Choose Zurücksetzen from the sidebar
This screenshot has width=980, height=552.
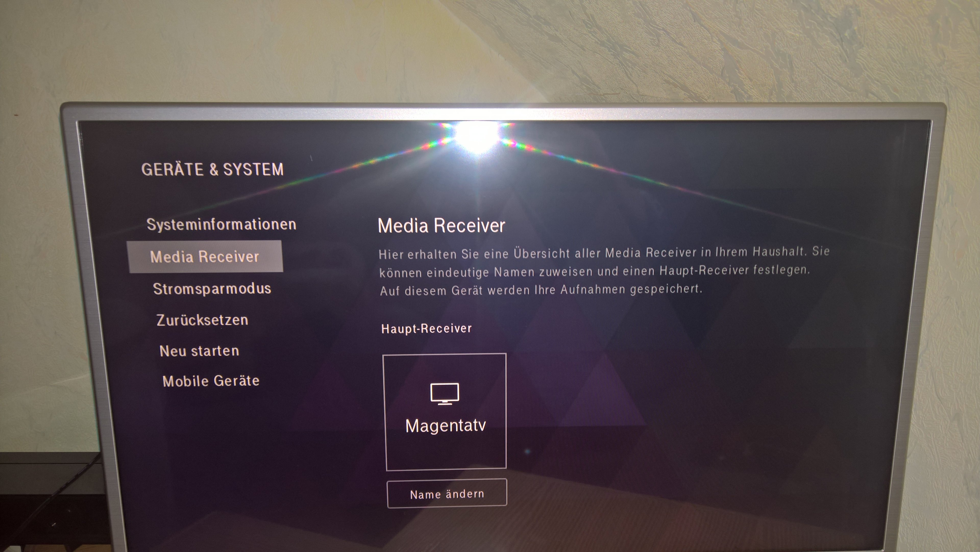pos(202,320)
